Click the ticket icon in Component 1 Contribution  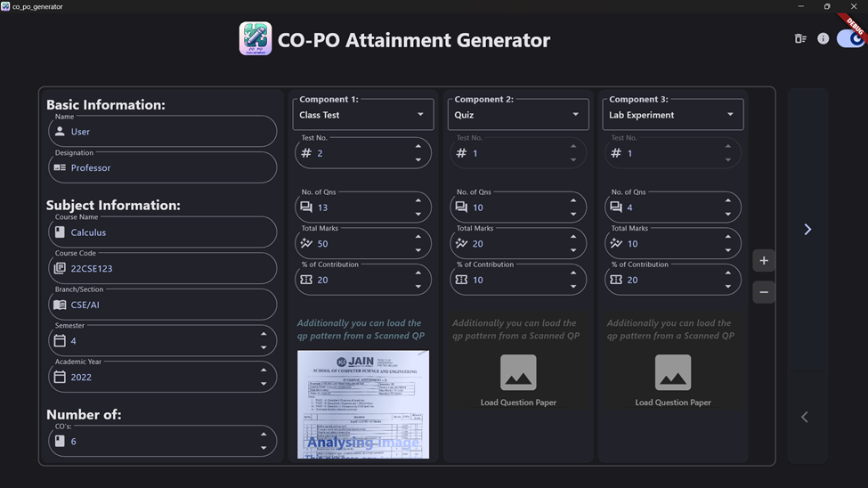coord(306,280)
